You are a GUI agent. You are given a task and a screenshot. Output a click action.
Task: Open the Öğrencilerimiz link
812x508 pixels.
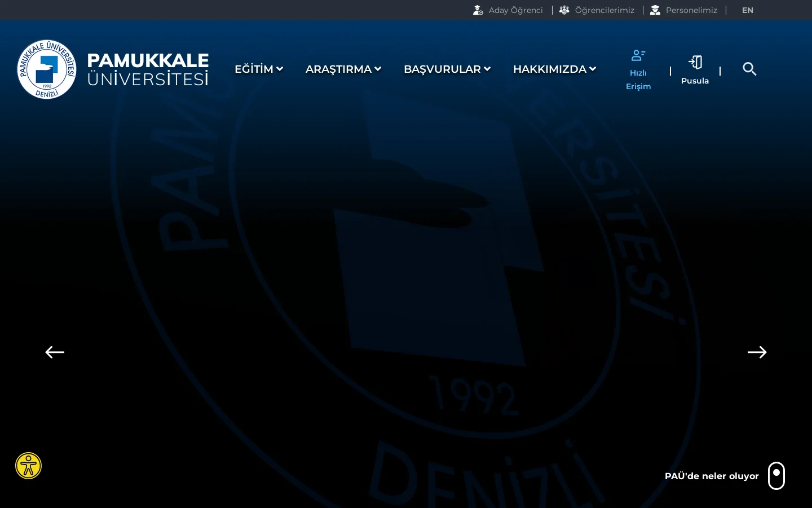point(604,10)
